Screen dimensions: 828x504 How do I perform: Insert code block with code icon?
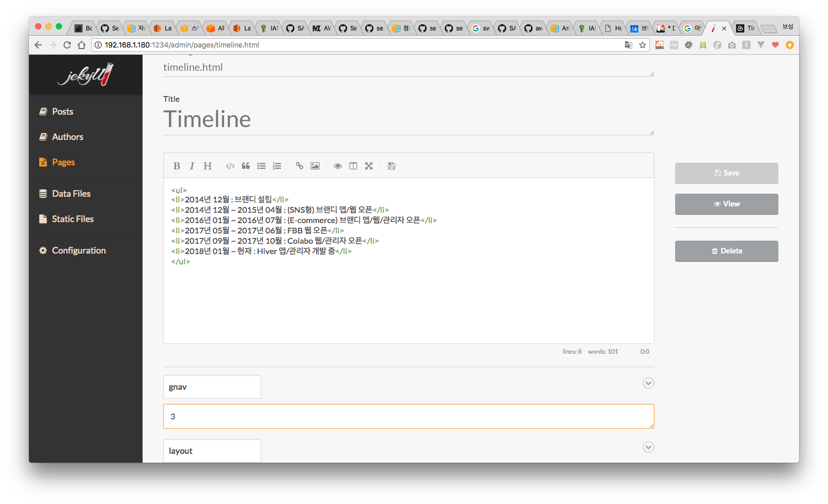(x=230, y=166)
